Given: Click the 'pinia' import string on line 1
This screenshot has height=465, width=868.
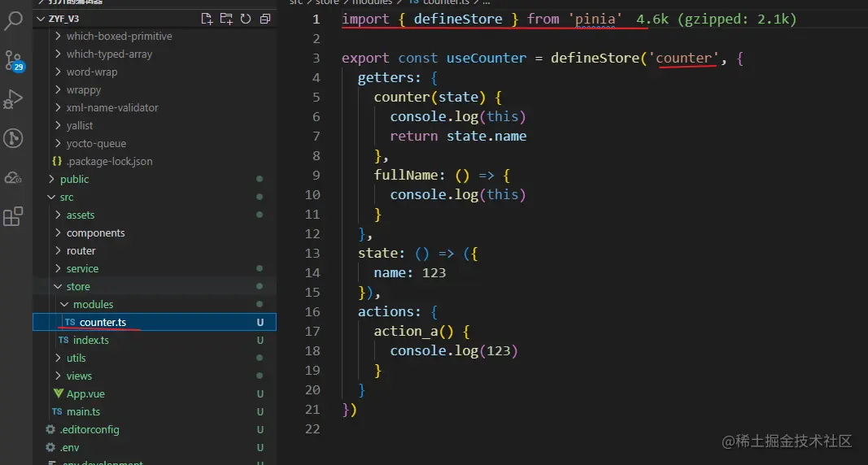Looking at the screenshot, I should [595, 19].
